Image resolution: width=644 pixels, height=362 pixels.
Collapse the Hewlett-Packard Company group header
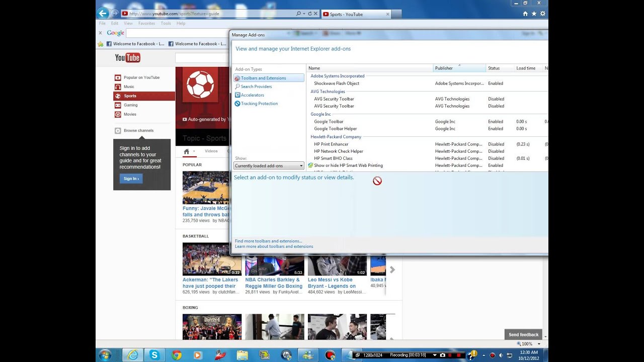click(x=336, y=137)
